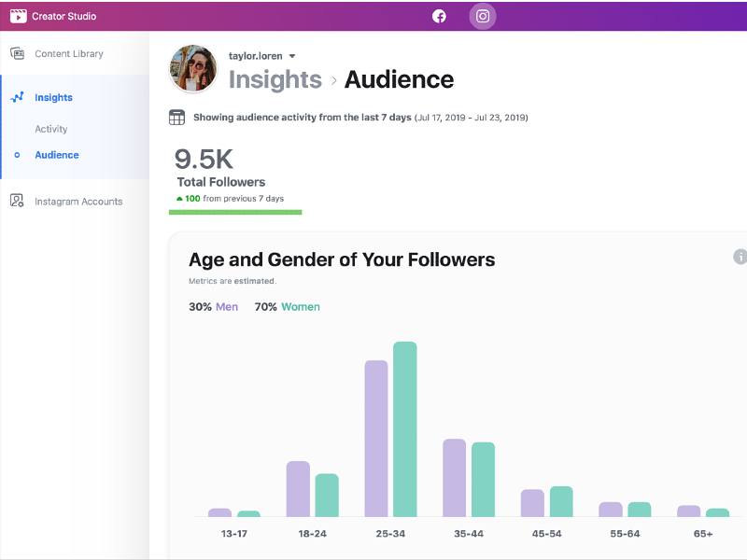This screenshot has width=747, height=560.
Task: Click the green women bar for 35-44
Action: [483, 480]
